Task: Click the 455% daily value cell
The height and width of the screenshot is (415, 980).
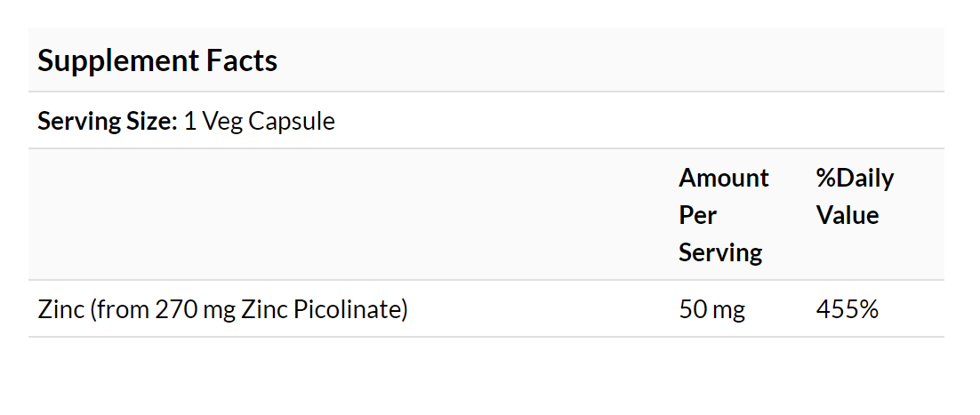Action: pos(847,309)
